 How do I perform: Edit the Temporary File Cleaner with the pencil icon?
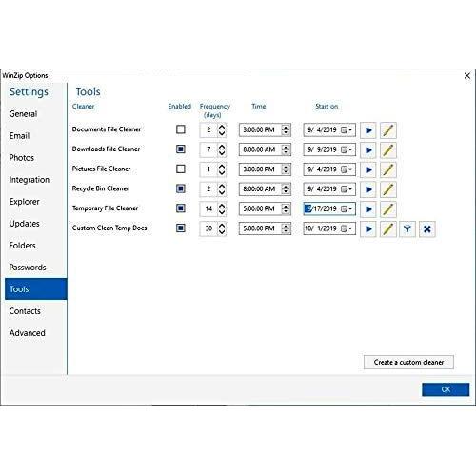(x=388, y=209)
